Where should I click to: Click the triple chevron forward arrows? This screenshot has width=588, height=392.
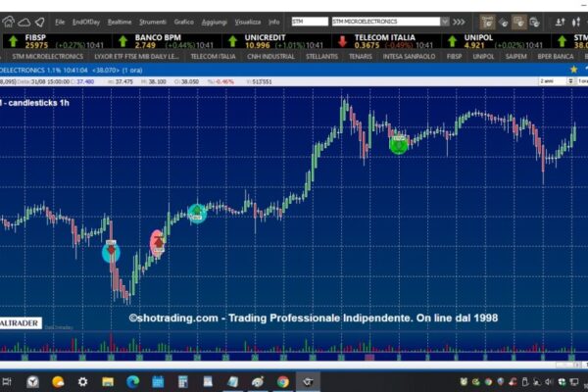coord(459,22)
